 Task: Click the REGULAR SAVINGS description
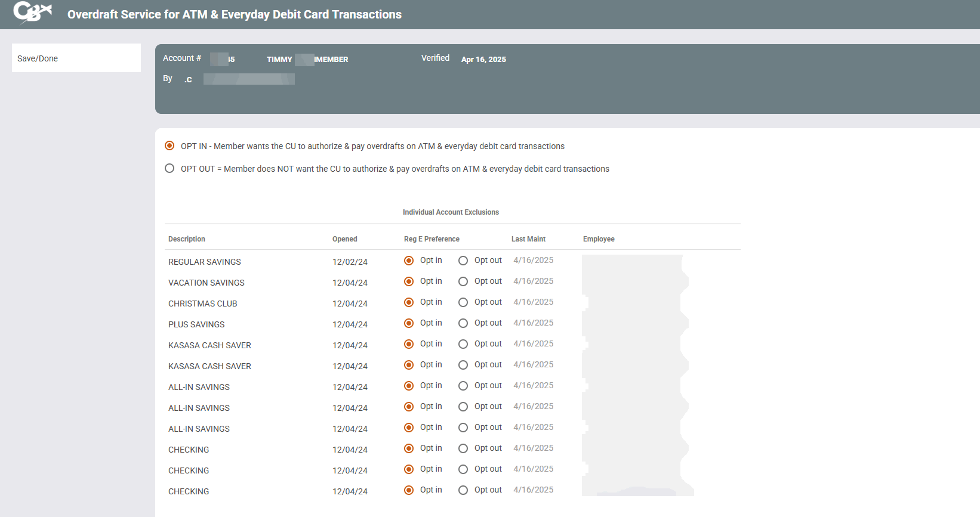(205, 262)
